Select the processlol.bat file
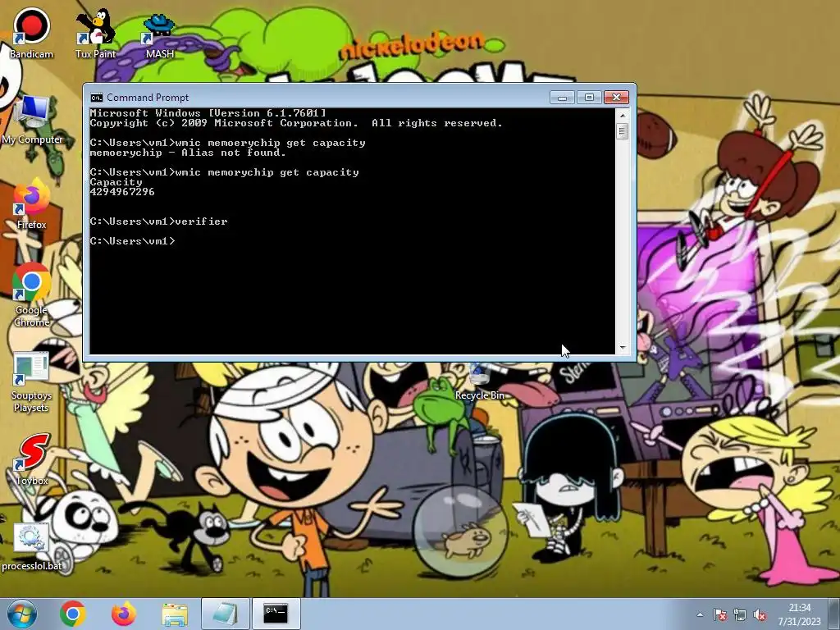840x630 pixels. 31,547
